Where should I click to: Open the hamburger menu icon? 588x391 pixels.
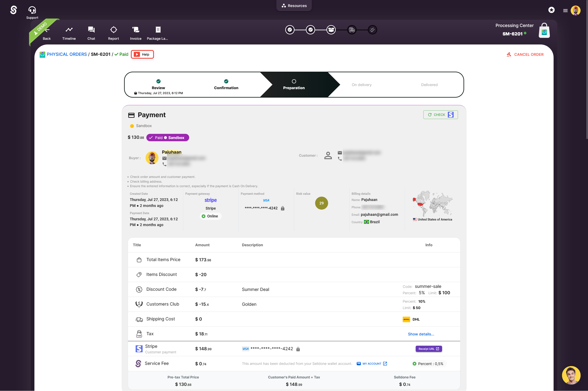(565, 11)
